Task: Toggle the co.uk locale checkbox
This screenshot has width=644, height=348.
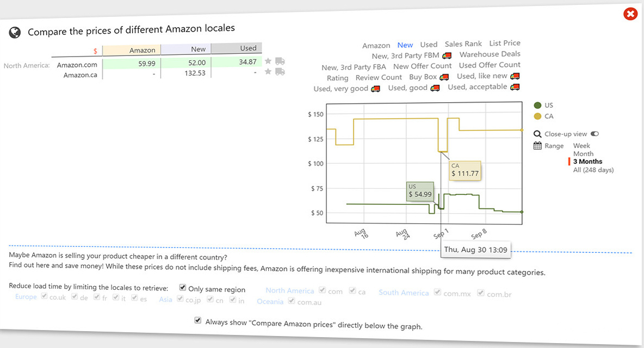Action: [44, 297]
